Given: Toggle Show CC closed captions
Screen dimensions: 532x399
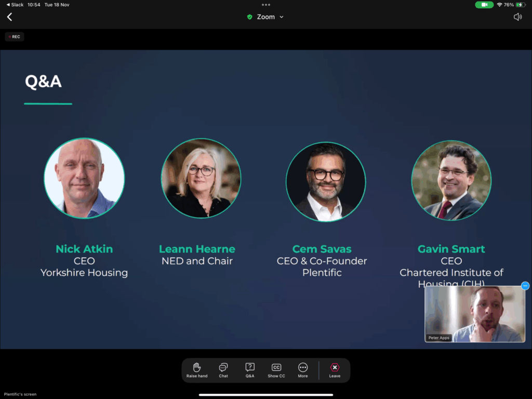Looking at the screenshot, I should point(276,370).
